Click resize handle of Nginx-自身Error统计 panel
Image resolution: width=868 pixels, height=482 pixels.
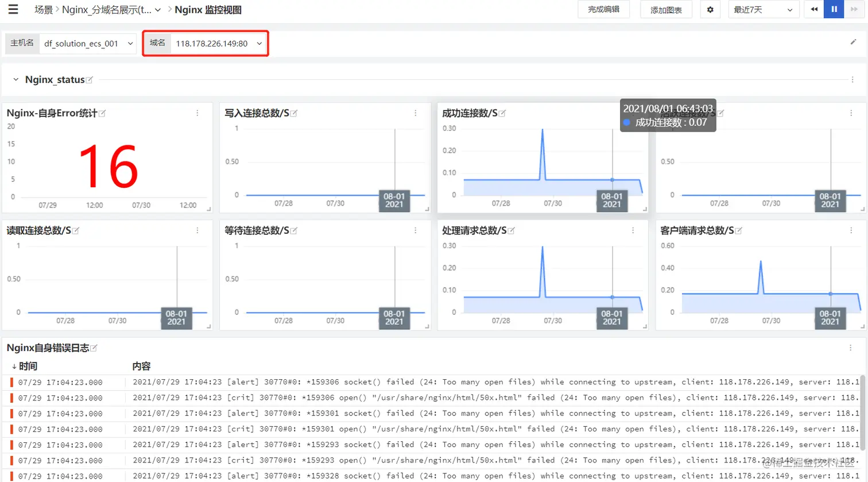209,210
